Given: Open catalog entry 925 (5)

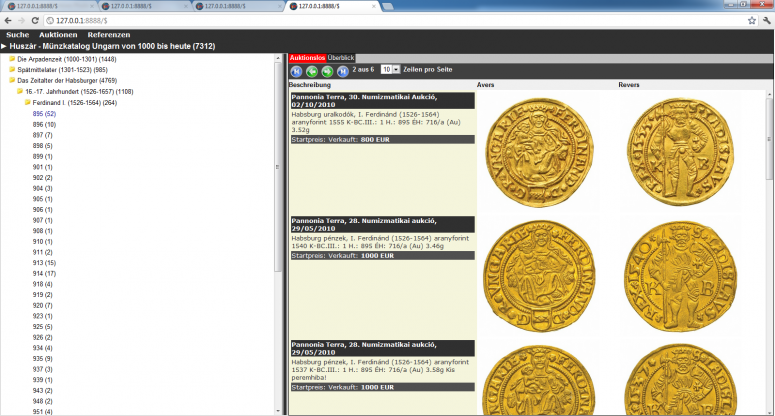Looking at the screenshot, I should (x=43, y=327).
